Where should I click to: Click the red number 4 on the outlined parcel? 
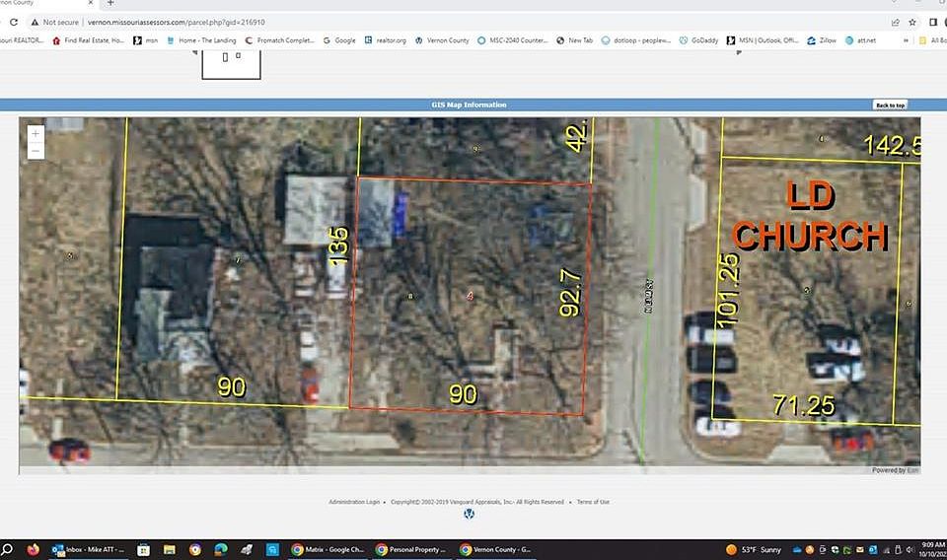(x=470, y=296)
